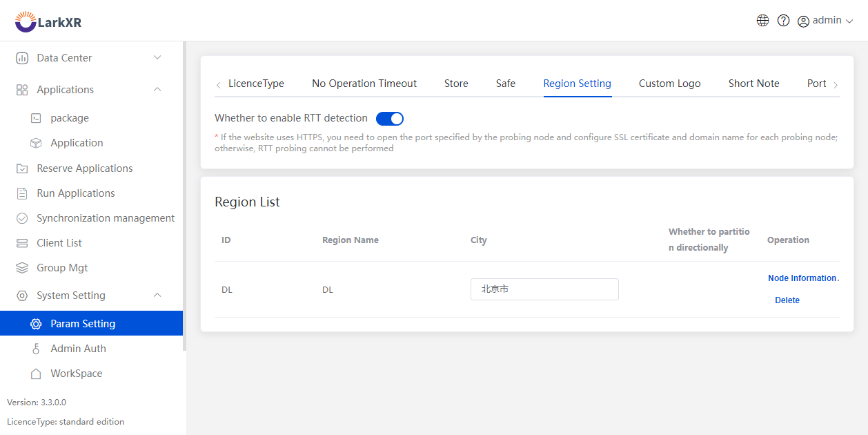Viewport: 868px width, 435px height.
Task: Open the No Operation Timeout tab
Action: click(x=364, y=84)
